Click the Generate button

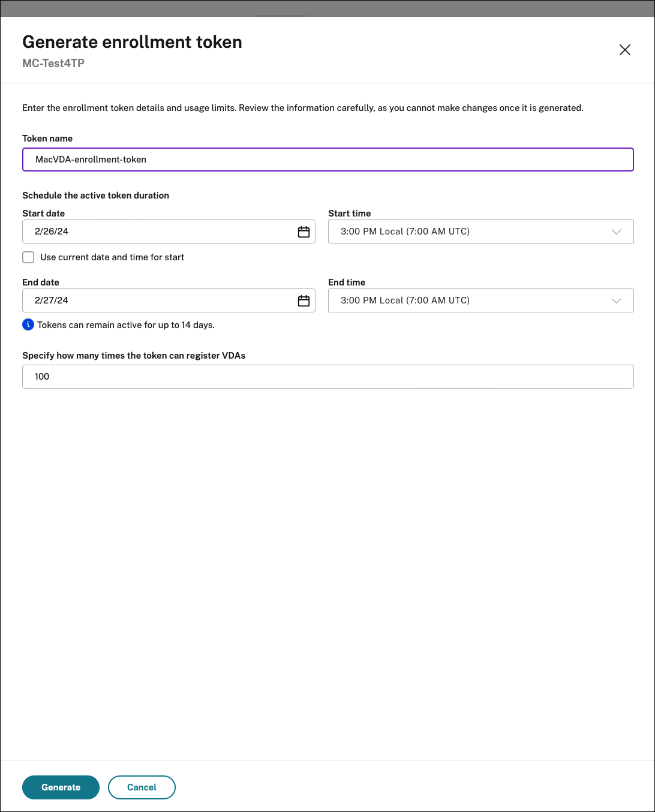(x=61, y=787)
